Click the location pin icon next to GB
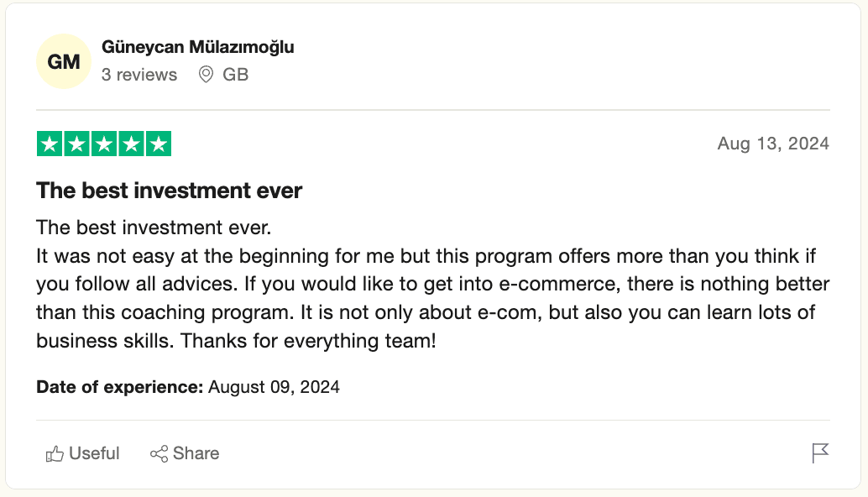This screenshot has height=497, width=868. [x=206, y=75]
